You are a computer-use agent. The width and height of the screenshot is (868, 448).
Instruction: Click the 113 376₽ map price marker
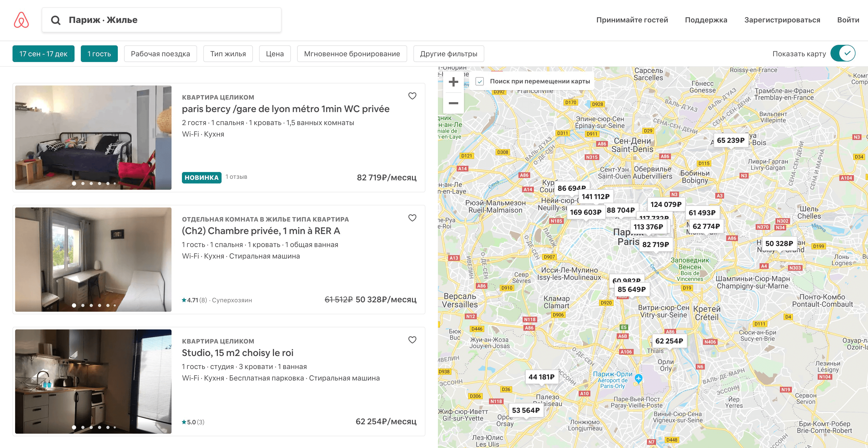coord(648,227)
